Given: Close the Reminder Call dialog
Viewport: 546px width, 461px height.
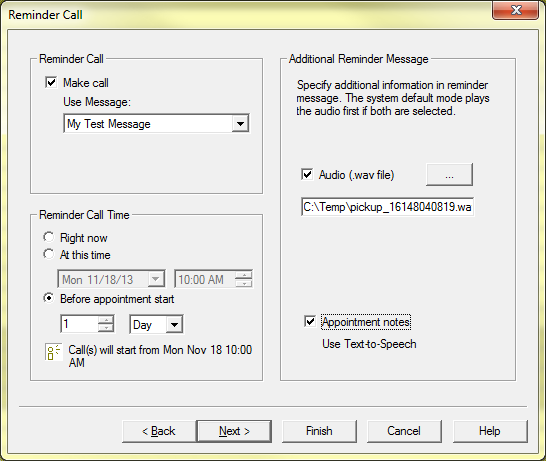Looking at the screenshot, I should pos(516,10).
